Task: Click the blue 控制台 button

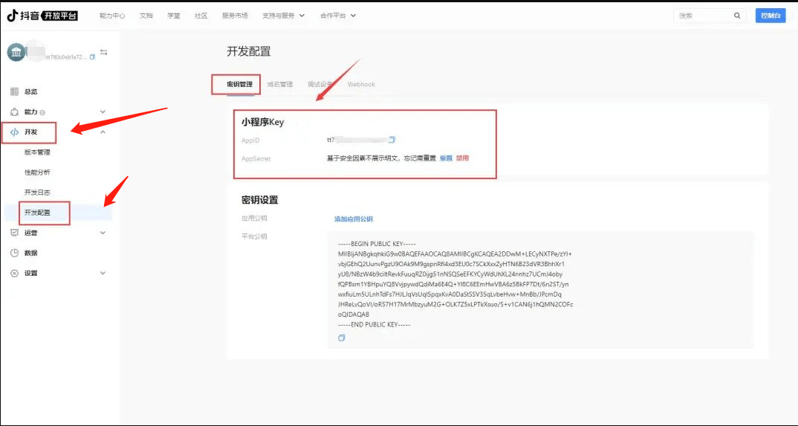Action: pos(771,16)
